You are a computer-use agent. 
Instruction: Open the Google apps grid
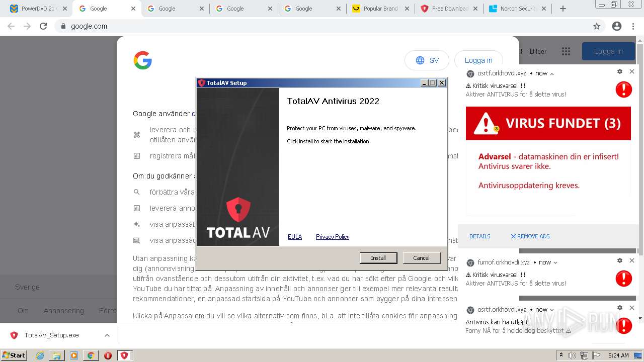click(x=566, y=51)
